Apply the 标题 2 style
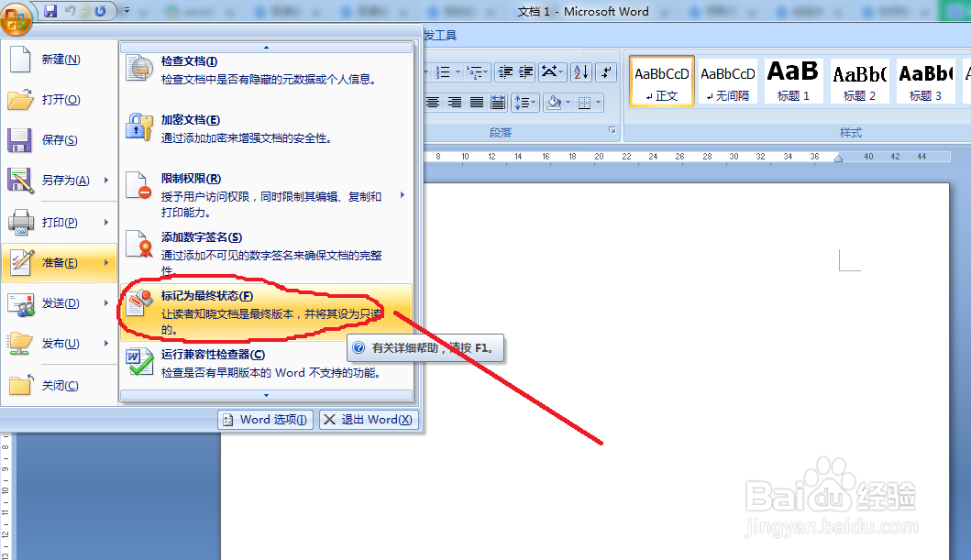The height and width of the screenshot is (560, 971). pos(859,82)
